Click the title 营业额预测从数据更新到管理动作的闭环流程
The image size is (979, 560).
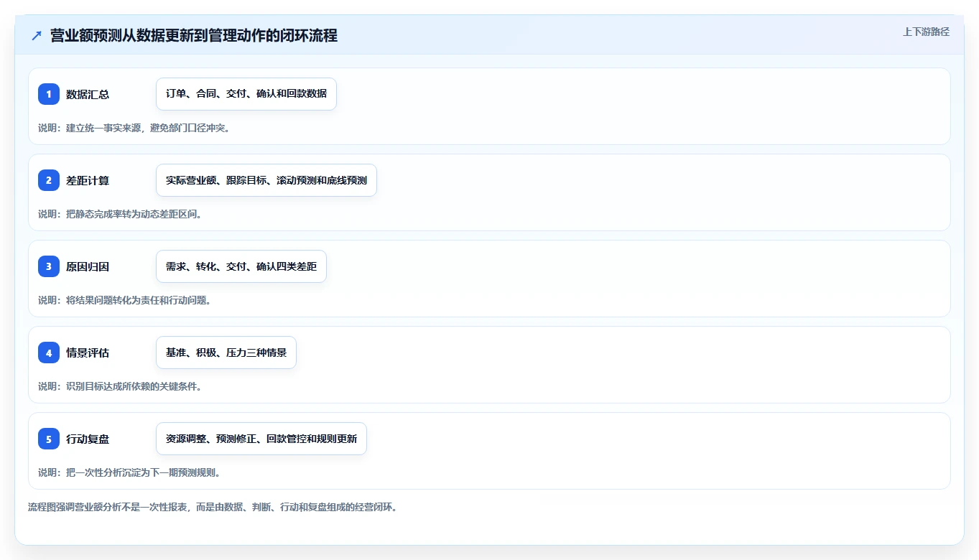tap(194, 36)
